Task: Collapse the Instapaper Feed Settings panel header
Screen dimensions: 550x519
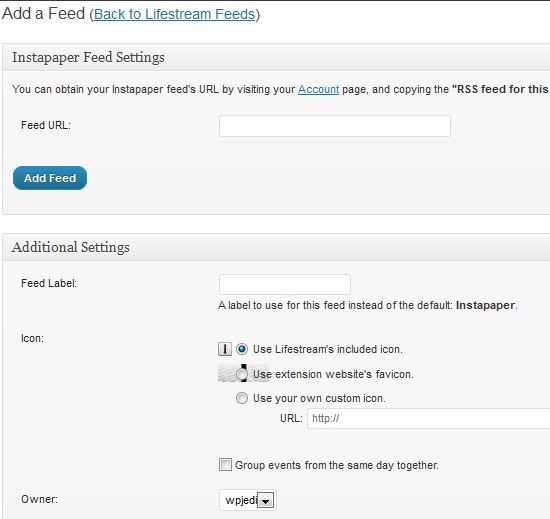Action: [276, 57]
